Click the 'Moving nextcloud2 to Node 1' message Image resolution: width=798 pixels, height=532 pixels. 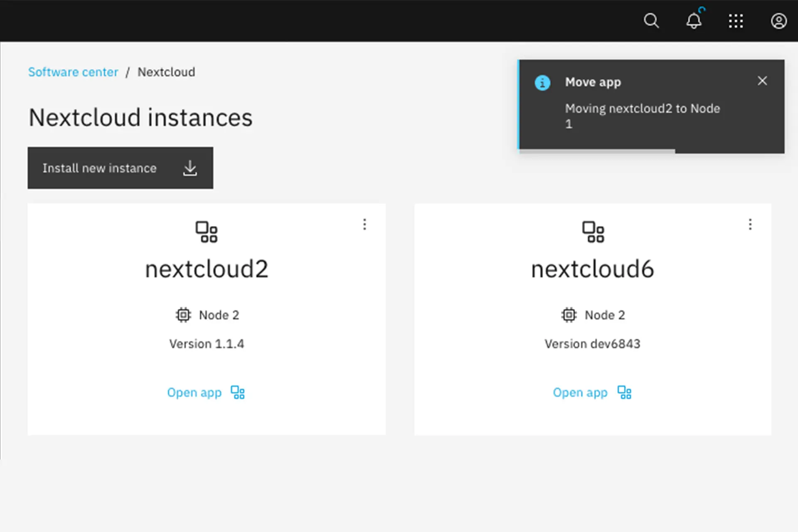coord(643,116)
